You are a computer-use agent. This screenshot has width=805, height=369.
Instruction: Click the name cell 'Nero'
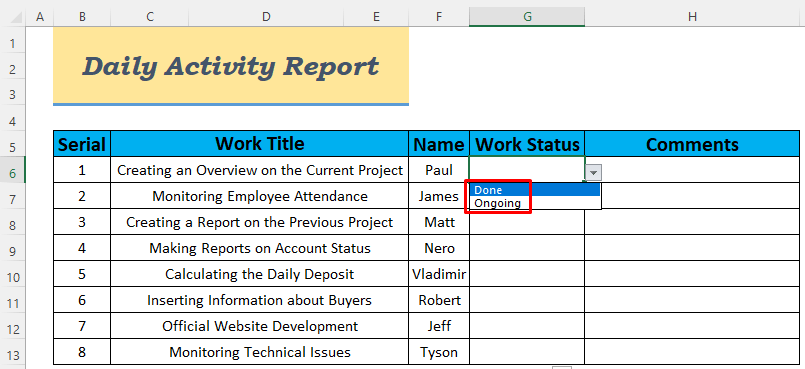coord(439,248)
